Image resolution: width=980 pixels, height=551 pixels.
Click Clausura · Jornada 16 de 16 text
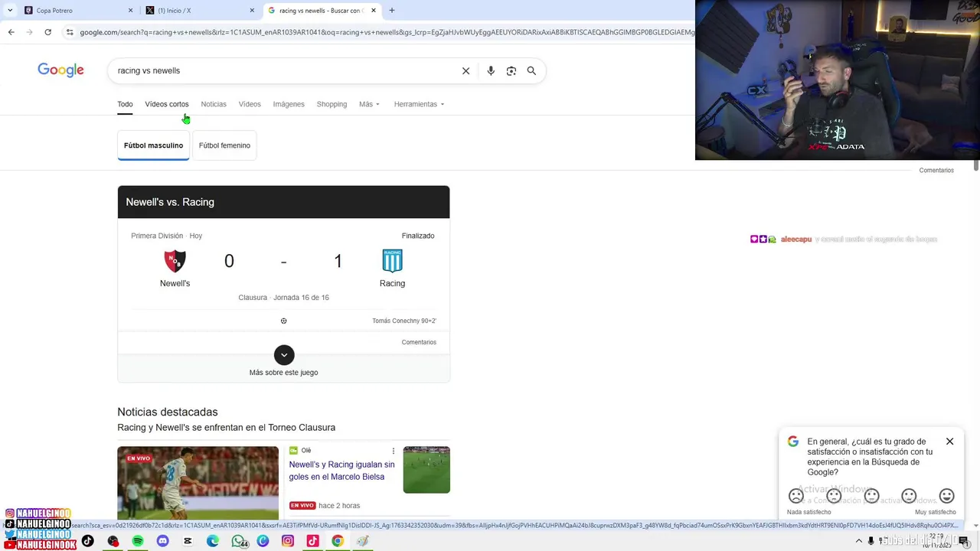coord(283,298)
